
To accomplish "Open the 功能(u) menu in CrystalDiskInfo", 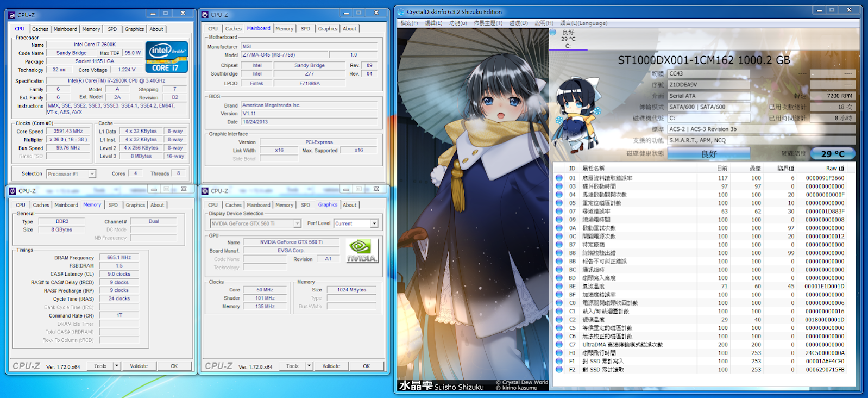I will pyautogui.click(x=458, y=23).
